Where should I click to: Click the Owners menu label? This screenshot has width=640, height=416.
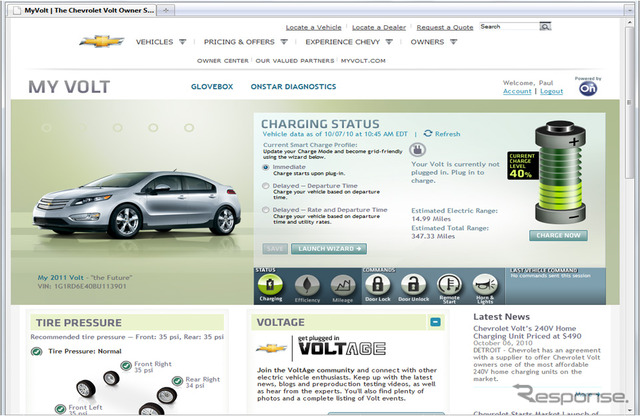click(x=427, y=42)
